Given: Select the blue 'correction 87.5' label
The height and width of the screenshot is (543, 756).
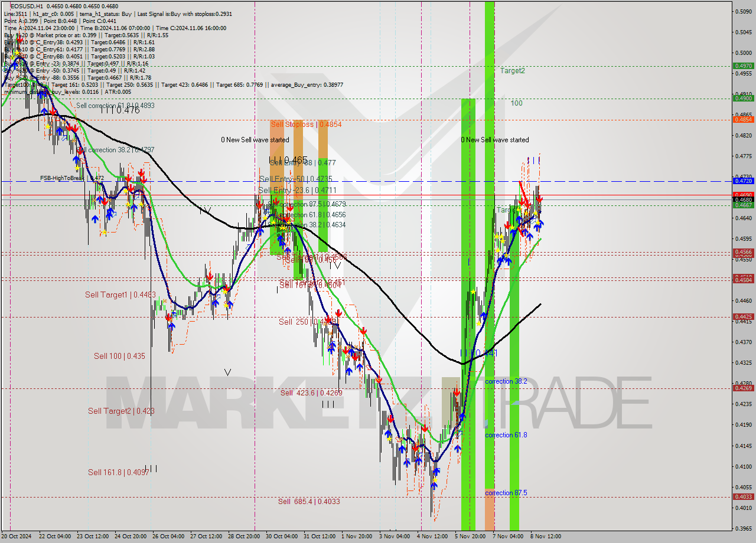Looking at the screenshot, I should pos(506,493).
